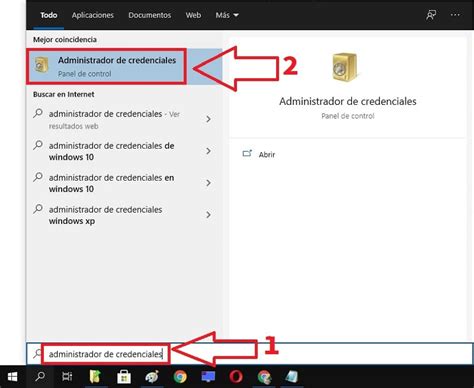Open the blue monitor app on taskbar
Screen dimensions: 474x388
[208, 377]
